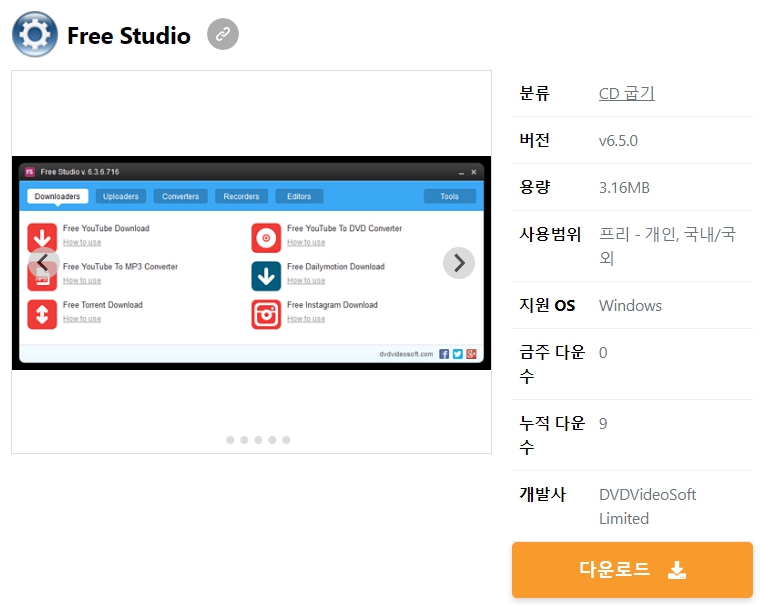The width and height of the screenshot is (760, 612).
Task: Click the Free Studio screenshot thumbnail
Action: pyautogui.click(x=251, y=263)
